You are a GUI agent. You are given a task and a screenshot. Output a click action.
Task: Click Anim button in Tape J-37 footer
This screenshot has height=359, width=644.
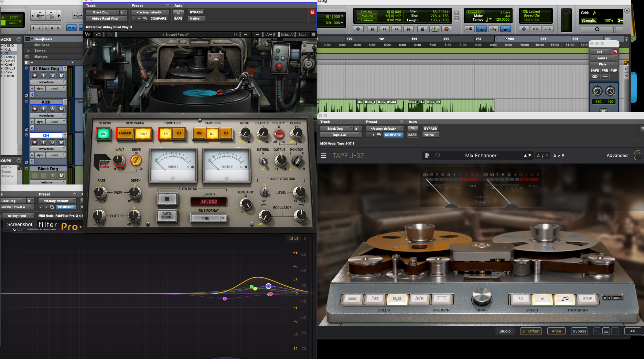(x=556, y=331)
